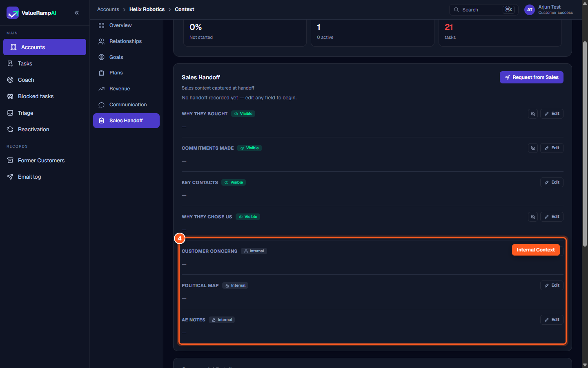Viewport: 588px width, 368px height.
Task: Click the Context breadcrumb
Action: 185,9
